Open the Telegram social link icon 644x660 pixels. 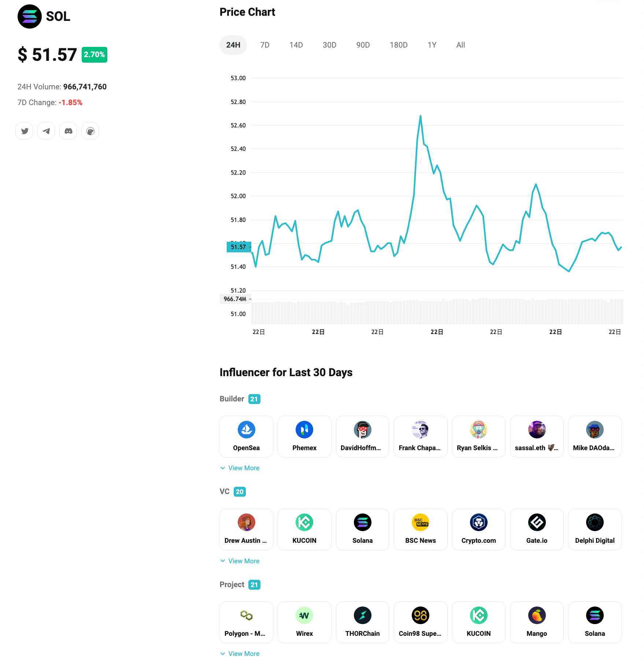[x=46, y=131]
